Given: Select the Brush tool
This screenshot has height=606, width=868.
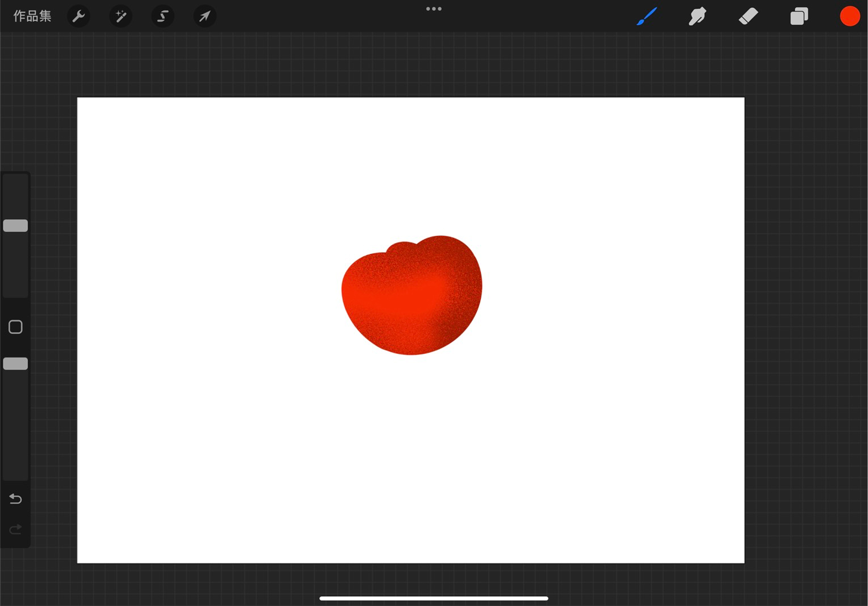Looking at the screenshot, I should 647,16.
